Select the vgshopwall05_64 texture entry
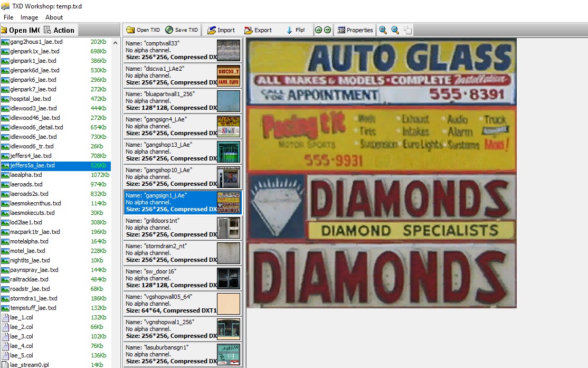Image resolution: width=588 pixels, height=368 pixels. point(183,304)
